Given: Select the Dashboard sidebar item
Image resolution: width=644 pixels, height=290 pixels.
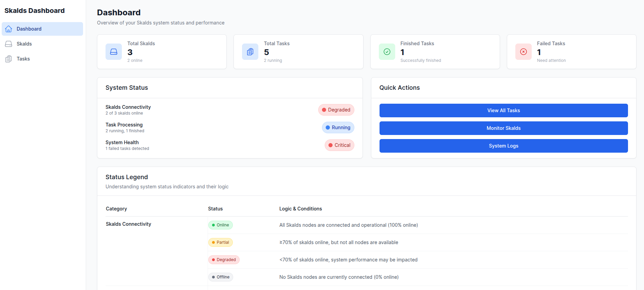Looking at the screenshot, I should click(42, 29).
